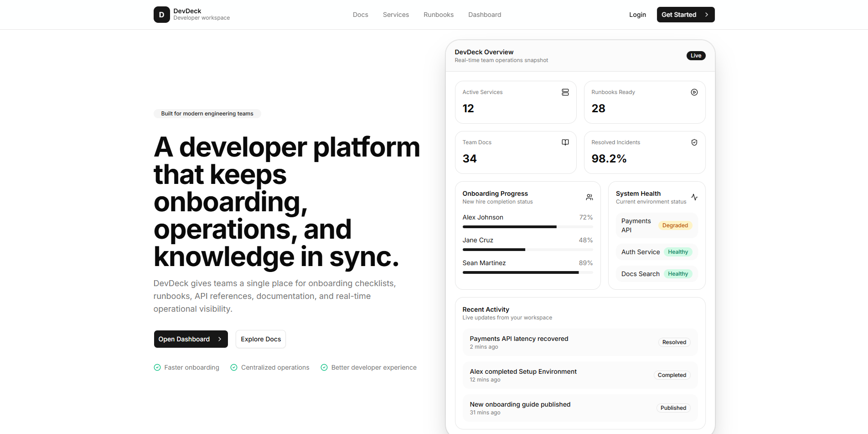Screen dimensions: 868x434
Task: Click the Recent Activity heading
Action: pos(486,309)
